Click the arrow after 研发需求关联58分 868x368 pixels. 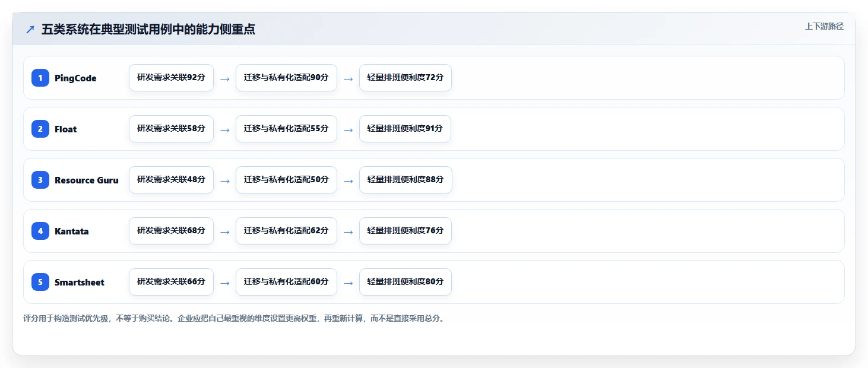[x=224, y=130]
